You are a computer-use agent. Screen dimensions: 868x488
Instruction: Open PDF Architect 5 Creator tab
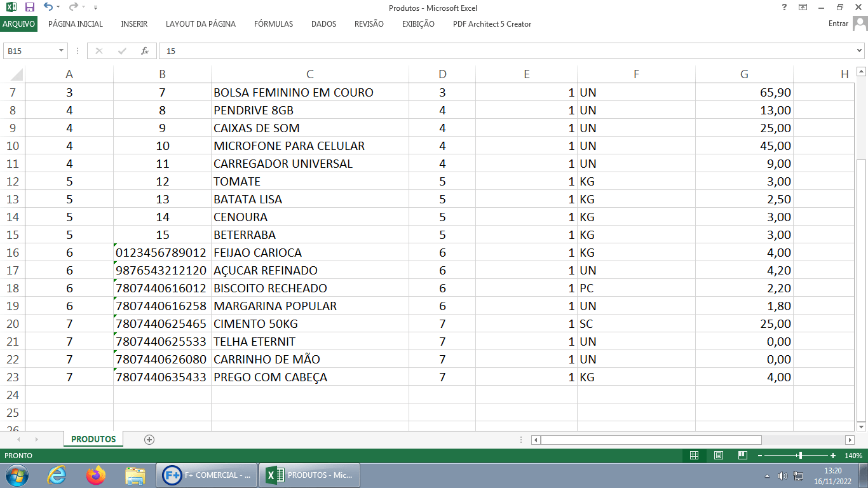click(492, 24)
